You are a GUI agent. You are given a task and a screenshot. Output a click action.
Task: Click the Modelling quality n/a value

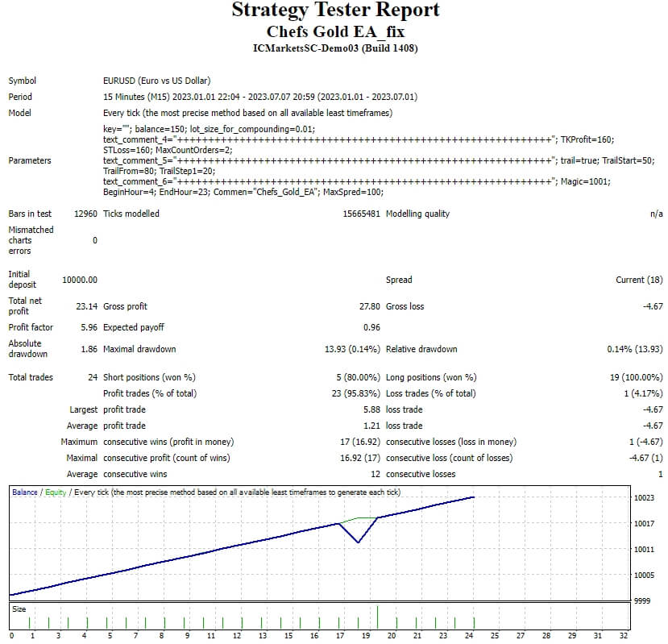click(656, 214)
